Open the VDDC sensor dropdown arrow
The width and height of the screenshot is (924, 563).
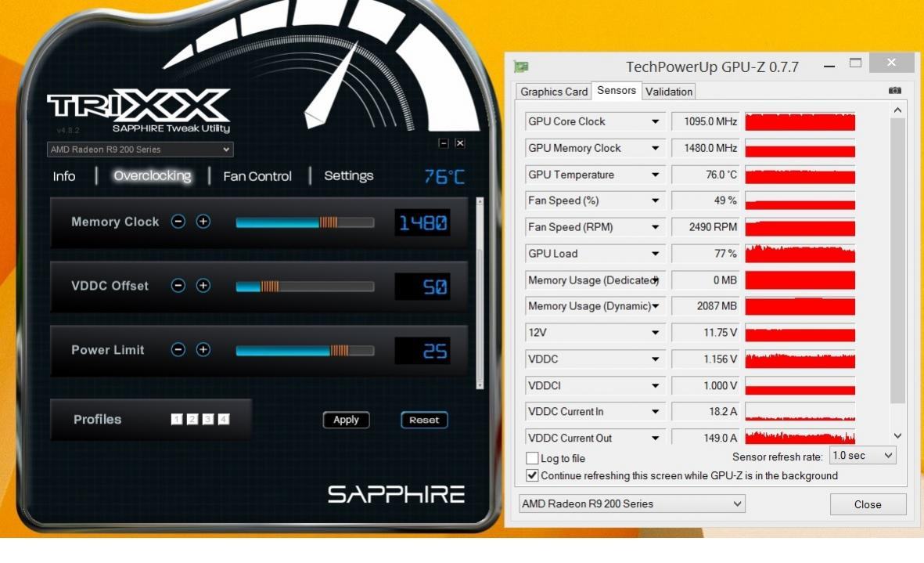click(x=656, y=359)
